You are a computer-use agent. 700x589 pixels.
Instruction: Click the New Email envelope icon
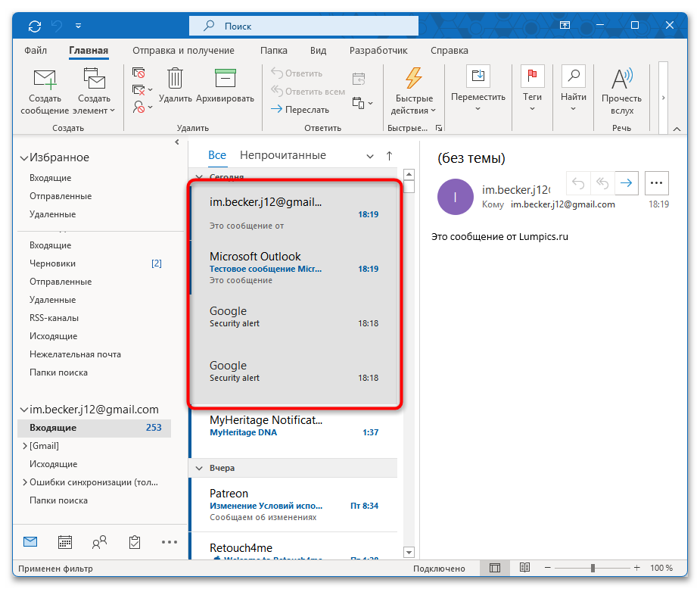tap(45, 79)
